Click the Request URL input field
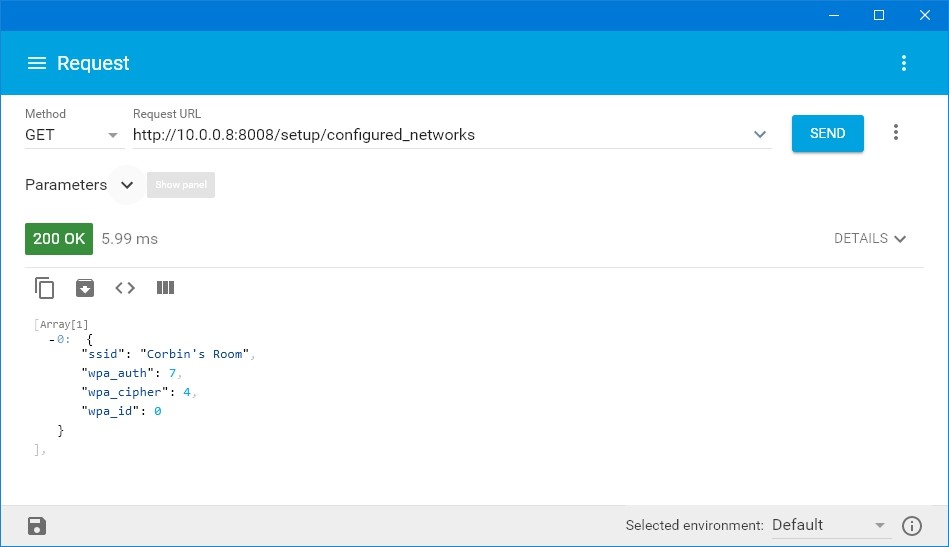This screenshot has width=949, height=547. pos(440,135)
